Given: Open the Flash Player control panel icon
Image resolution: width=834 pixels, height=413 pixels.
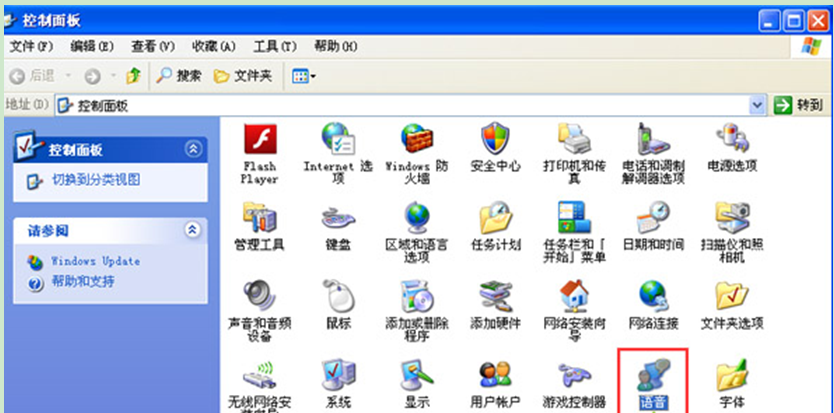Looking at the screenshot, I should coord(259,139).
